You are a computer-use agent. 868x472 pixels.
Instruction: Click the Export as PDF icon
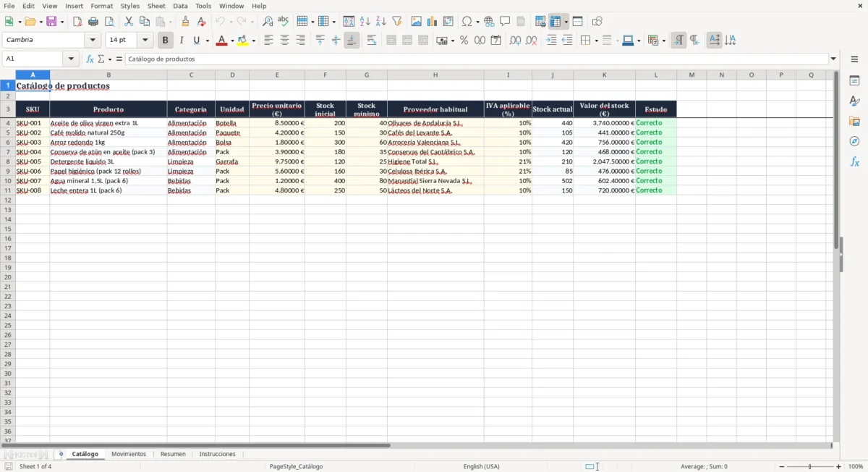tap(77, 22)
